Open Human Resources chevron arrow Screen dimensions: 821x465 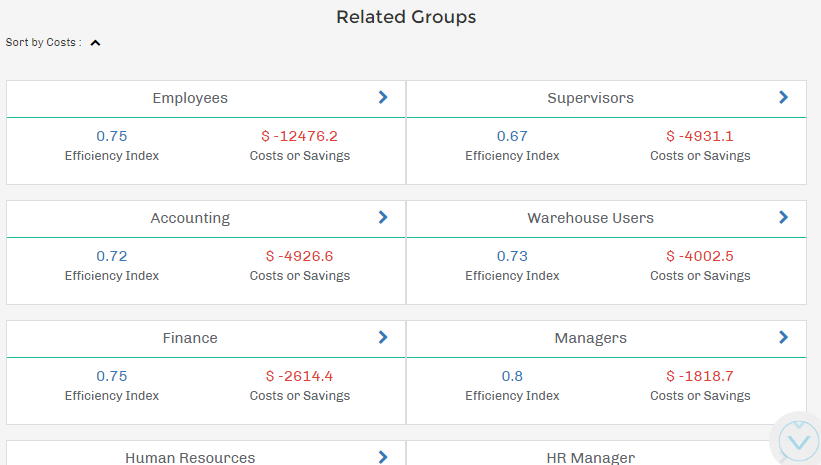pos(383,457)
